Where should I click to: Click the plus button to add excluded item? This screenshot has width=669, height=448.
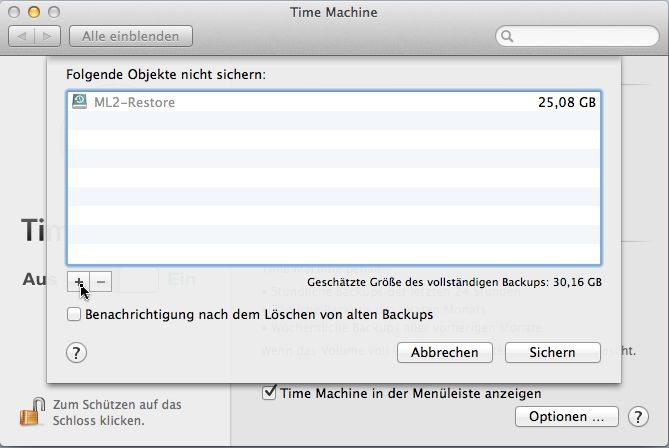point(79,282)
